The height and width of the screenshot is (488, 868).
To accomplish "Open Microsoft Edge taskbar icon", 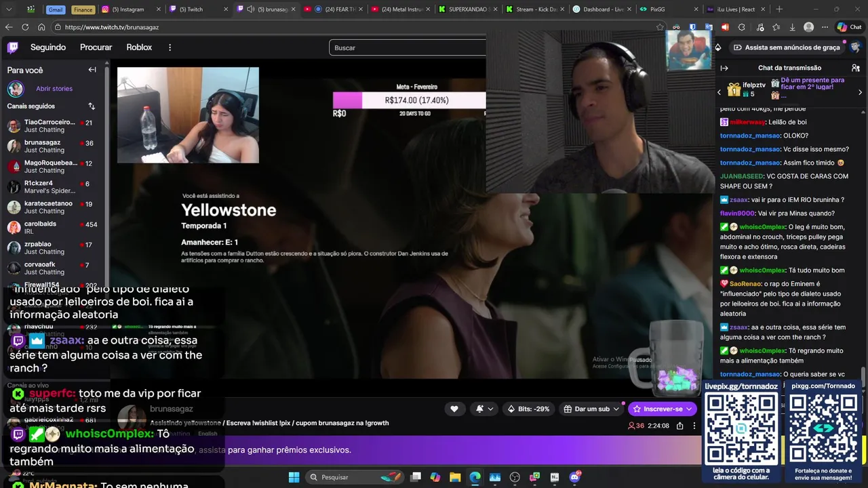I will 475,477.
